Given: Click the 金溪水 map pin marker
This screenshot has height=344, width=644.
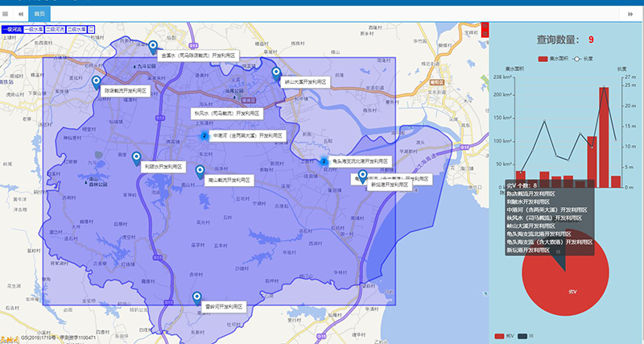Looking at the screenshot, I should coord(154,48).
